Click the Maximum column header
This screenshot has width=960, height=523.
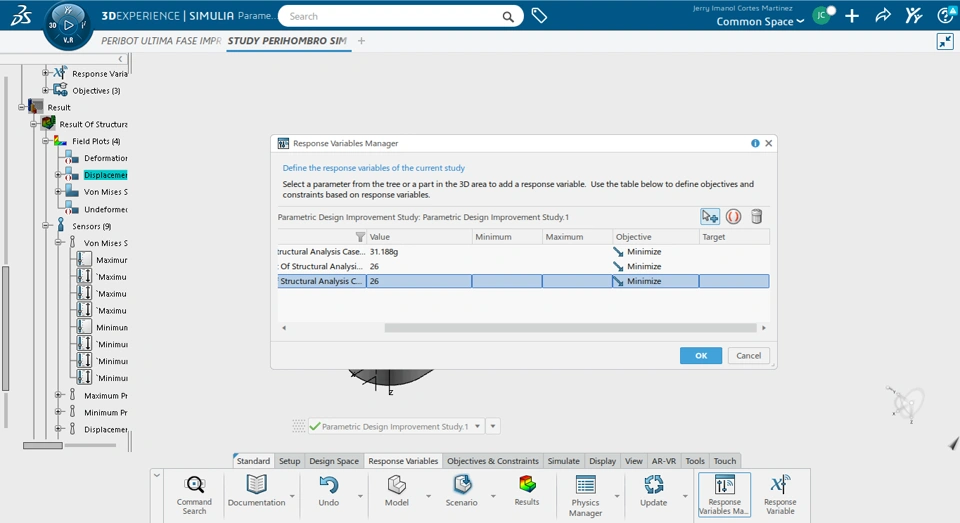coord(577,236)
